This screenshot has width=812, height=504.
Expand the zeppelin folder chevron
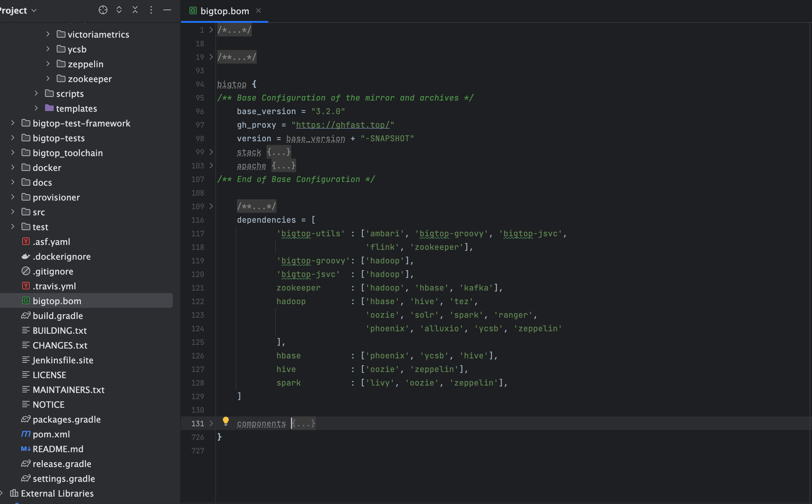pos(48,64)
